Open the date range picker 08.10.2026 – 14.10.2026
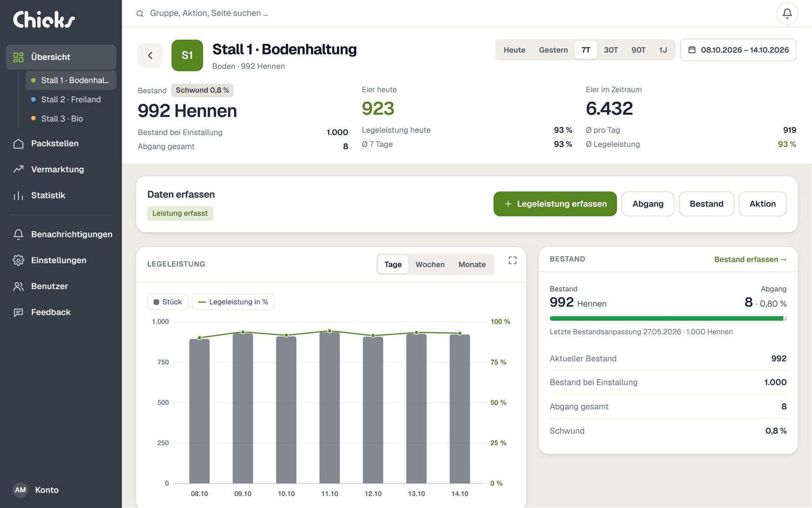This screenshot has width=812, height=508. point(738,50)
